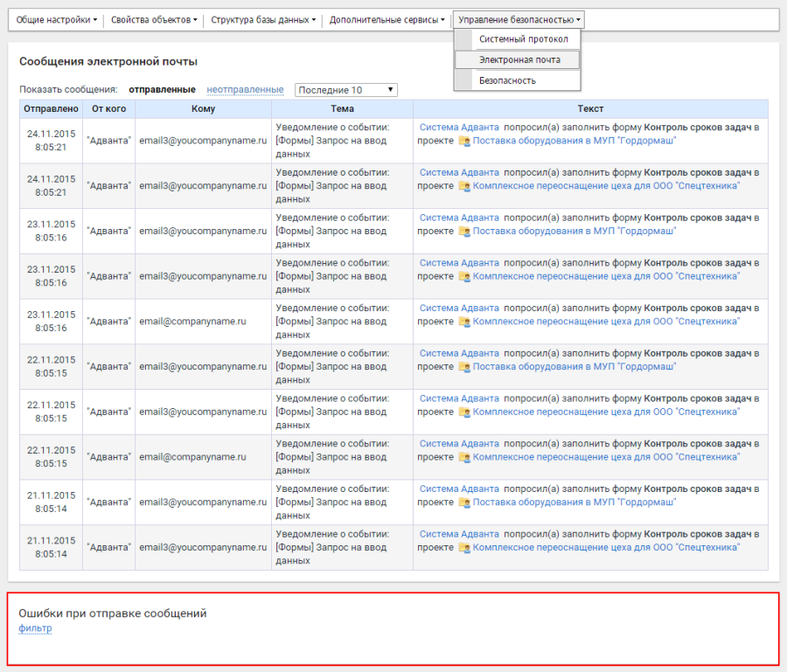787x672 pixels.
Task: Click project folder icon for Гордормаш, 22.11.2015 row
Action: pos(464,367)
